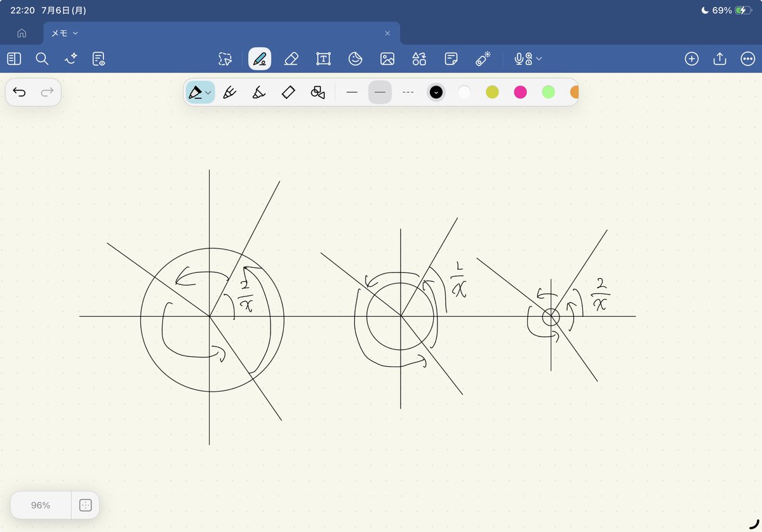
Task: Open the Shapes and elements tool
Action: [x=419, y=59]
